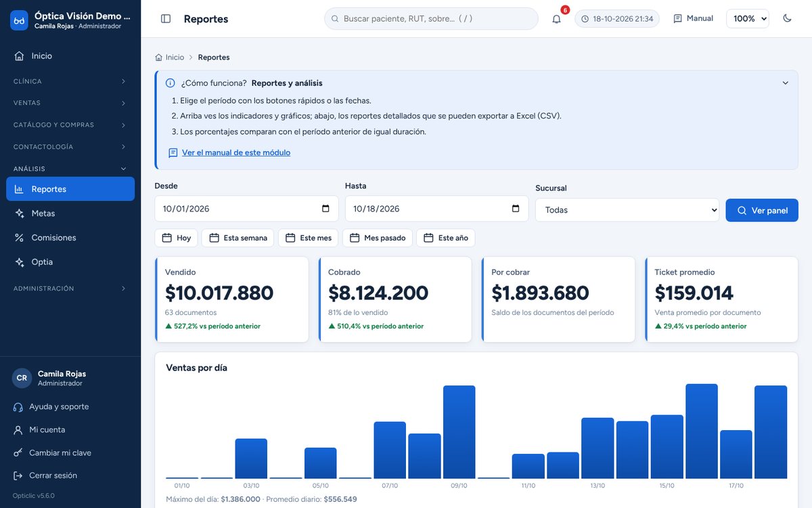Expand Catálogo y Compras section
Image resolution: width=812 pixels, height=508 pixels.
70,125
